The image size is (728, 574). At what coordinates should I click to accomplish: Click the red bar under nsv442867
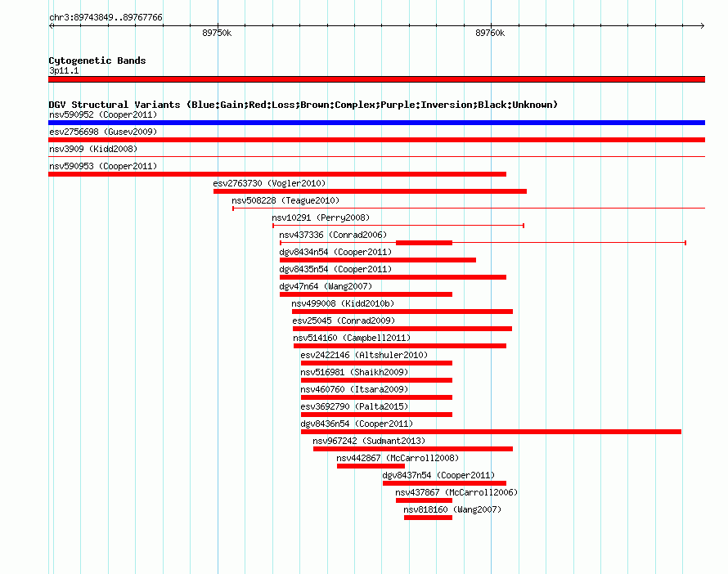pos(371,466)
